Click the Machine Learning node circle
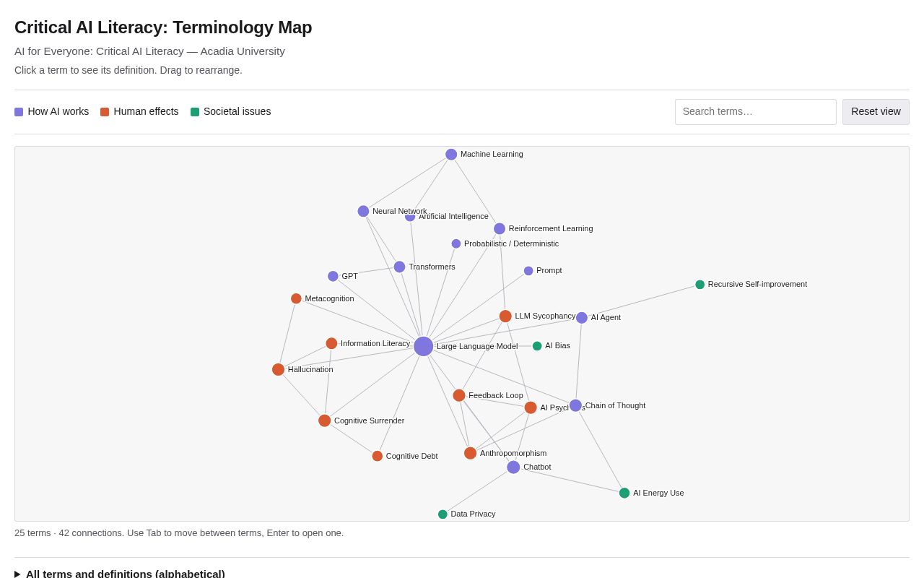The width and height of the screenshot is (924, 578). [x=451, y=155]
